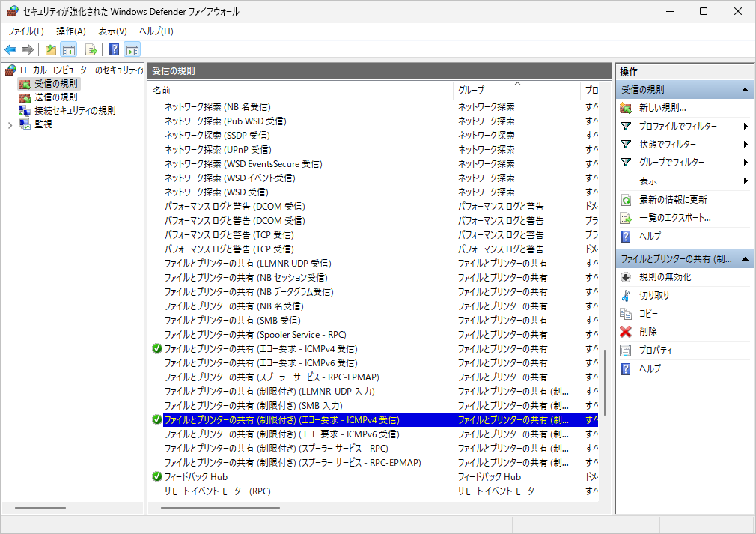The height and width of the screenshot is (534, 756).
Task: Open the 操作(A) menu
Action: tap(71, 31)
